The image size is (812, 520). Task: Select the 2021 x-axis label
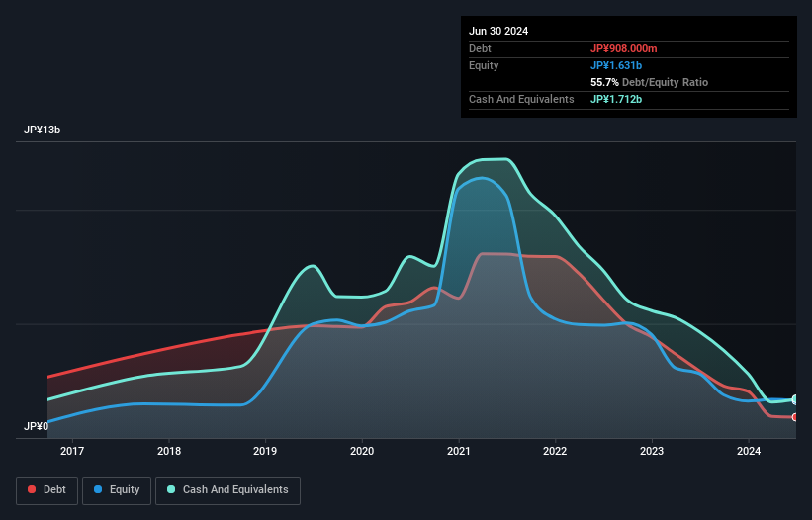coord(459,451)
